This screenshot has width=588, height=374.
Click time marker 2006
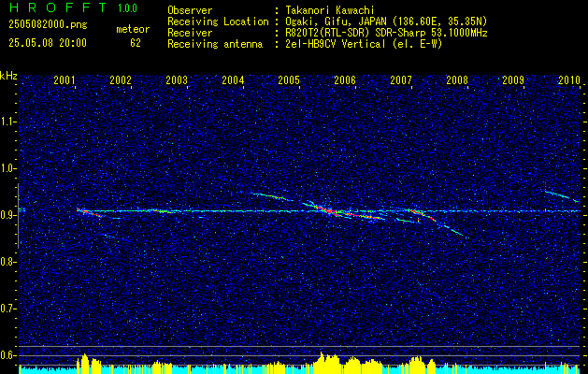[x=345, y=79]
